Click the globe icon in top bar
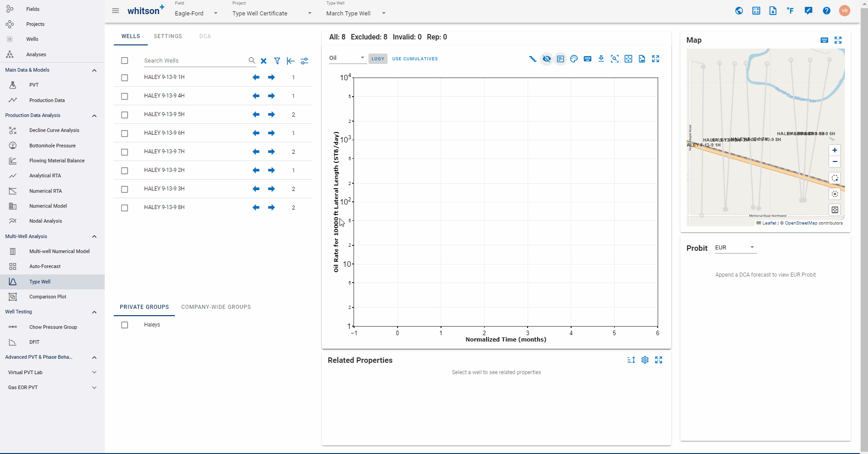The height and width of the screenshot is (454, 868). click(x=739, y=11)
